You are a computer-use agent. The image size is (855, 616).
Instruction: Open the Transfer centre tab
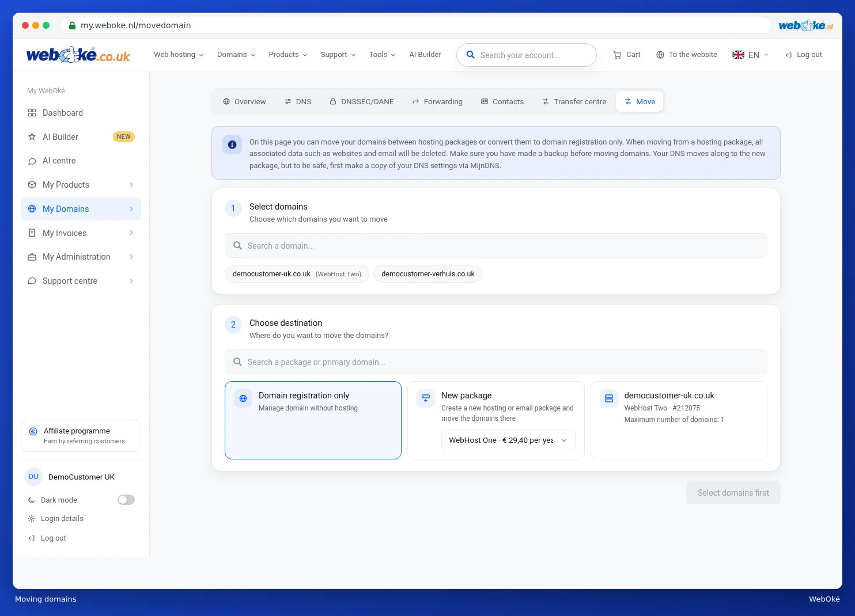point(574,102)
